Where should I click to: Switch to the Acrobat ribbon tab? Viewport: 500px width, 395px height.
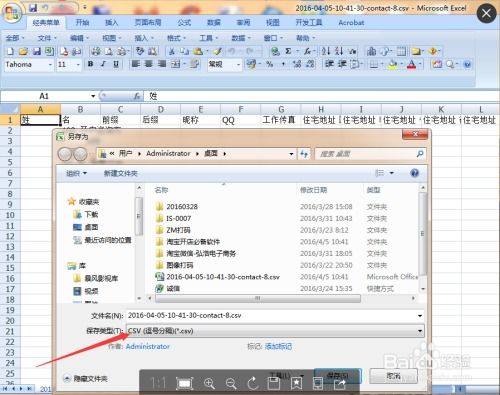click(351, 23)
